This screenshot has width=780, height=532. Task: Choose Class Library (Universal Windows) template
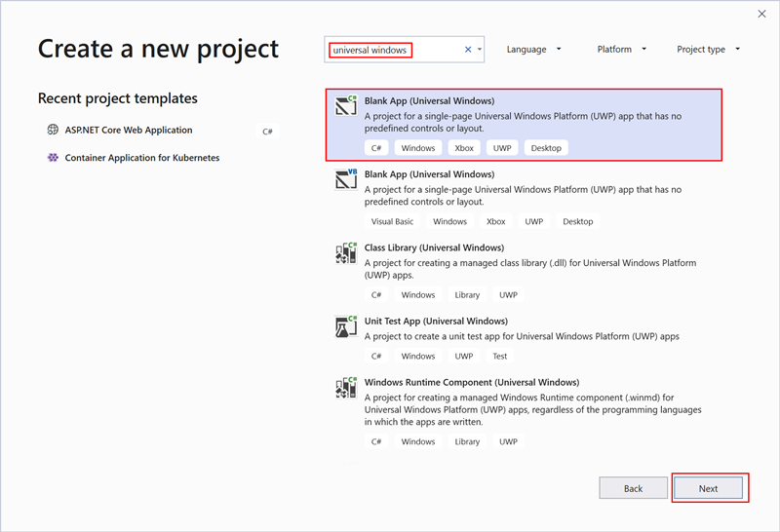click(434, 248)
